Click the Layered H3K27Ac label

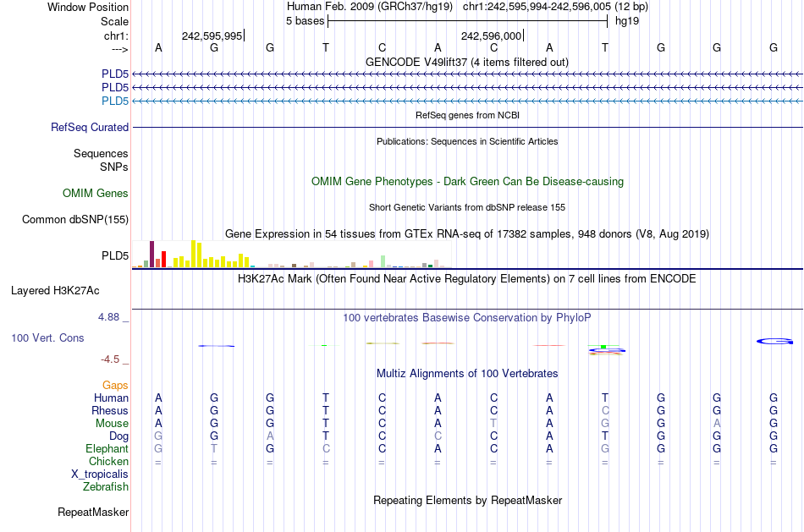coord(55,291)
